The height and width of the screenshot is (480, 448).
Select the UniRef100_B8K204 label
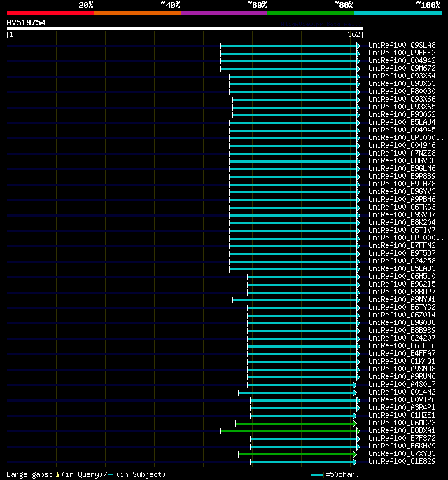coord(402,222)
